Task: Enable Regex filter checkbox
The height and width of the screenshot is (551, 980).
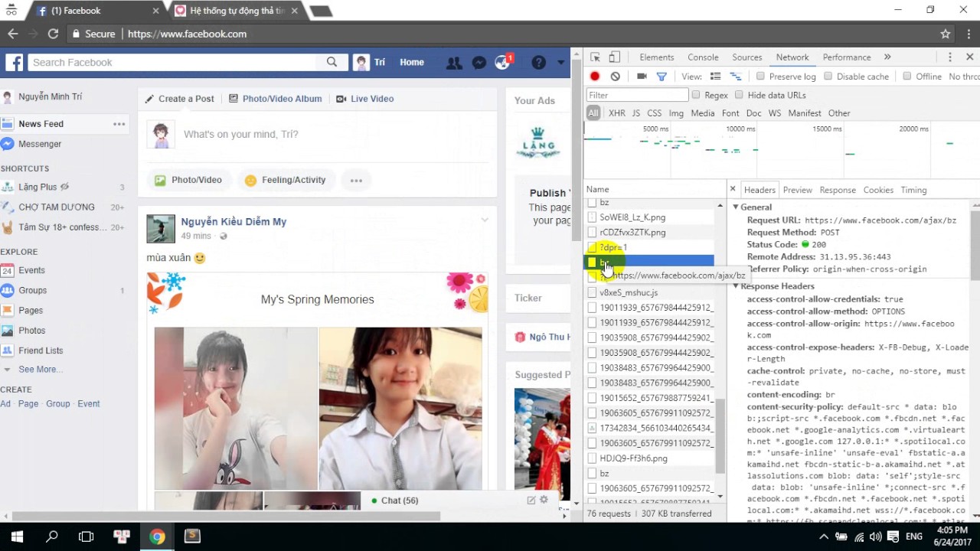Action: (696, 95)
